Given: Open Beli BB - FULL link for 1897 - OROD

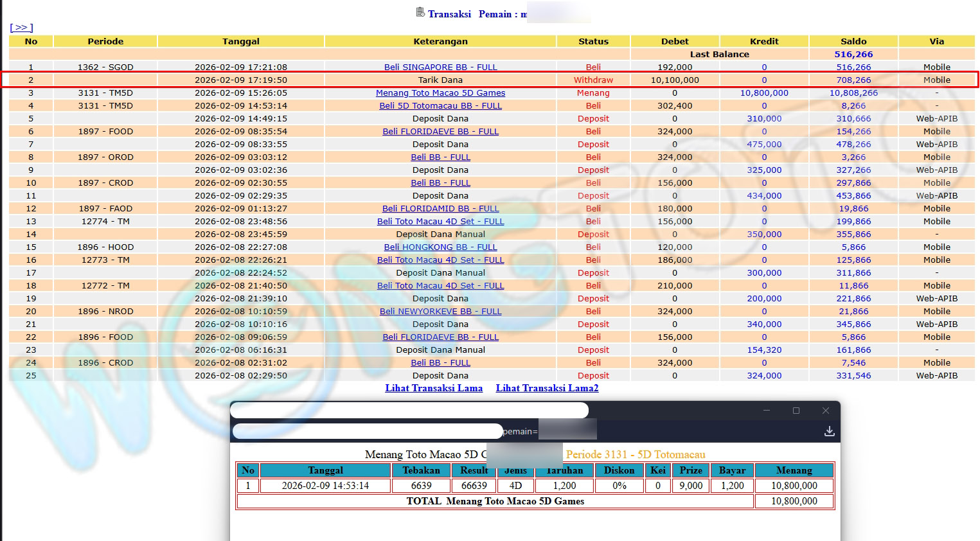Looking at the screenshot, I should [x=440, y=157].
